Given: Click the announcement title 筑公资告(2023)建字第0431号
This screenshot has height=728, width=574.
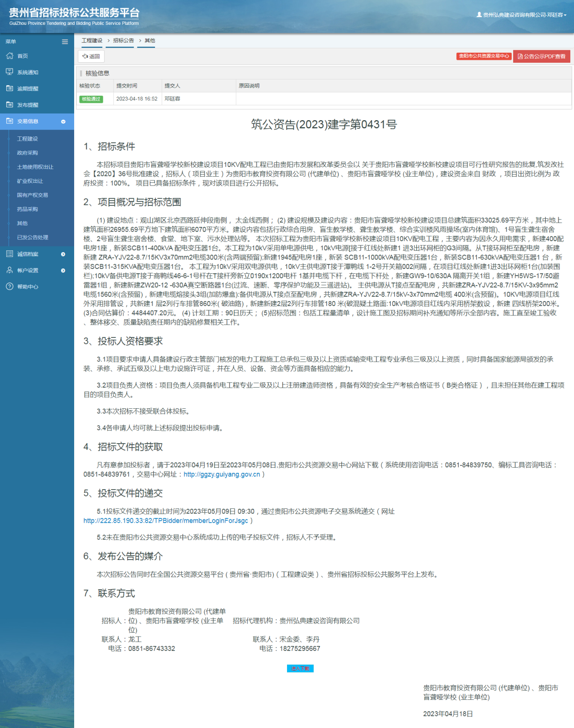Looking at the screenshot, I should click(324, 124).
